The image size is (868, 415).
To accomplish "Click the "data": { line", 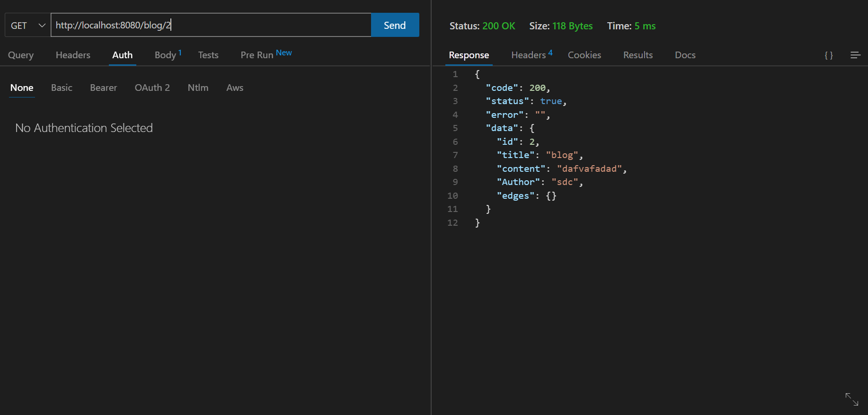I will (510, 128).
